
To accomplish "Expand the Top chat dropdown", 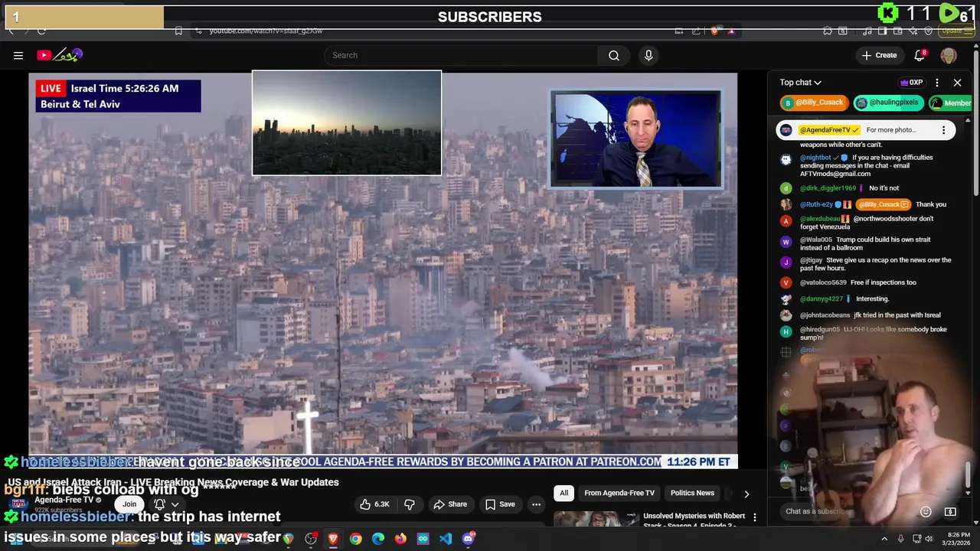I will pos(801,83).
